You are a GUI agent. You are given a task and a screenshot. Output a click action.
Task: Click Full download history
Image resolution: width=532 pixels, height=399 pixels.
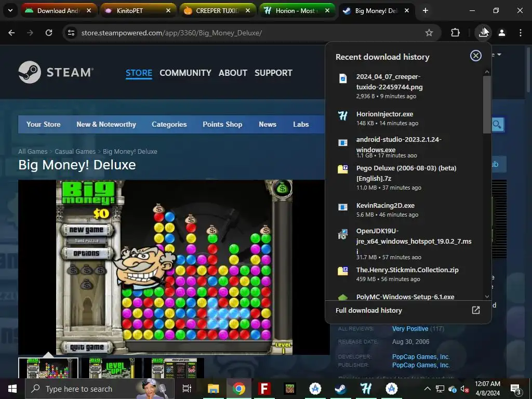(x=368, y=310)
